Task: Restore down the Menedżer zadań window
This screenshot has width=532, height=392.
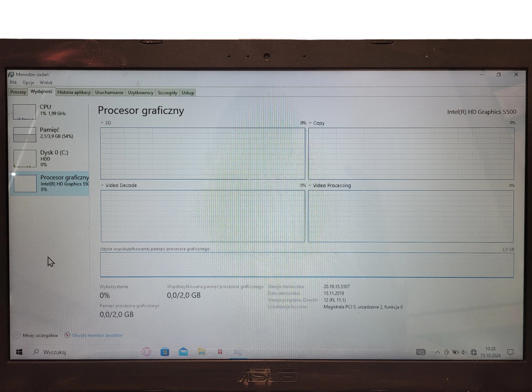Action: click(x=498, y=74)
